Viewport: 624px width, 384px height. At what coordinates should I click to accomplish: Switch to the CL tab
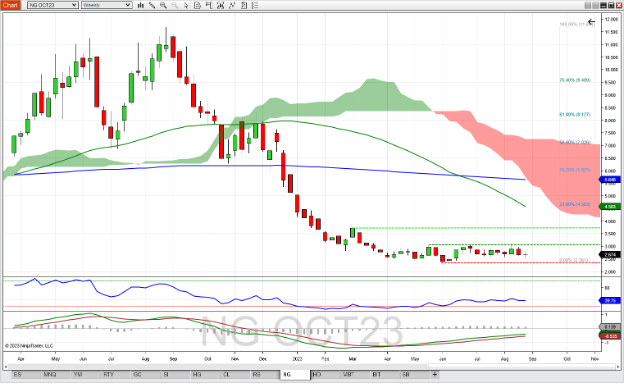point(235,374)
